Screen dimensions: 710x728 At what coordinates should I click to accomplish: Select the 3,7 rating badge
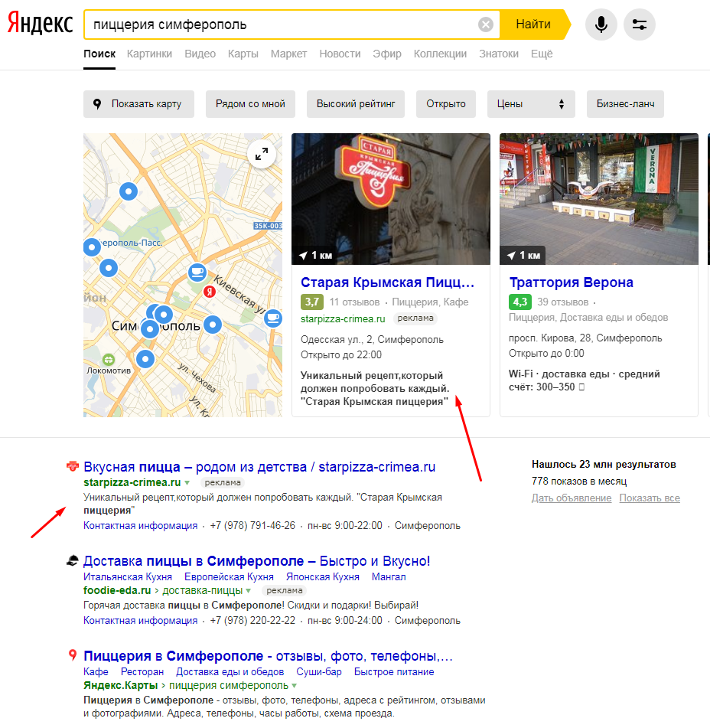pos(312,302)
